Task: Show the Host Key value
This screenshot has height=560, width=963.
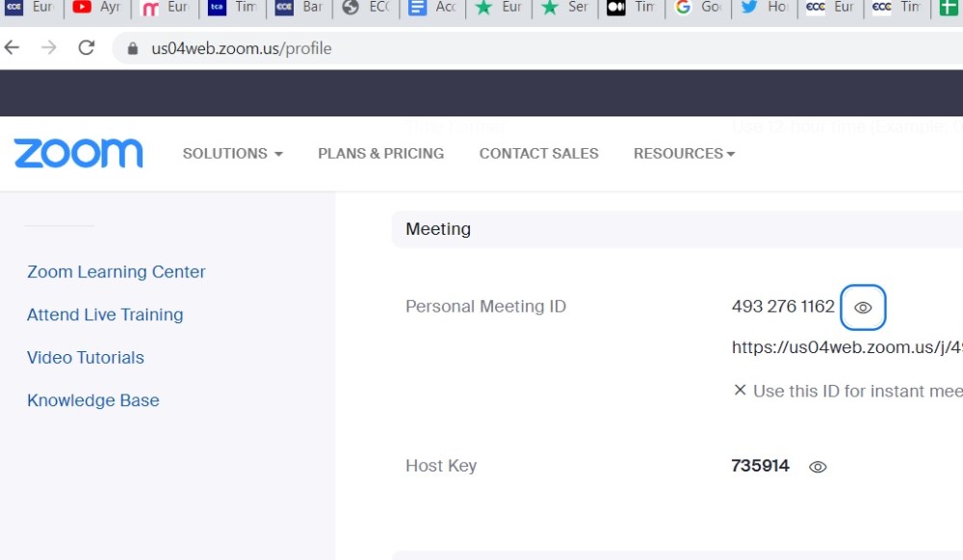Action: point(818,466)
